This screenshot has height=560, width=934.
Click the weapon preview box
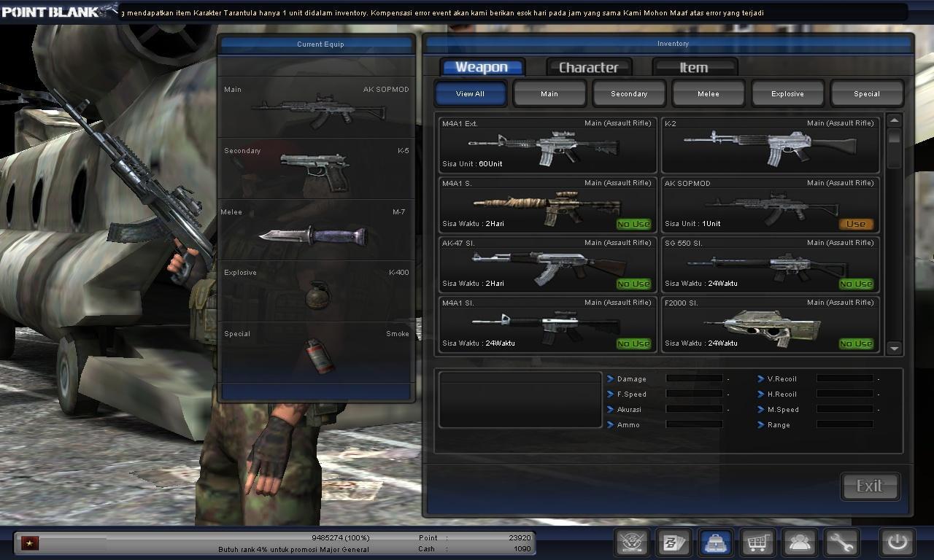pos(520,400)
